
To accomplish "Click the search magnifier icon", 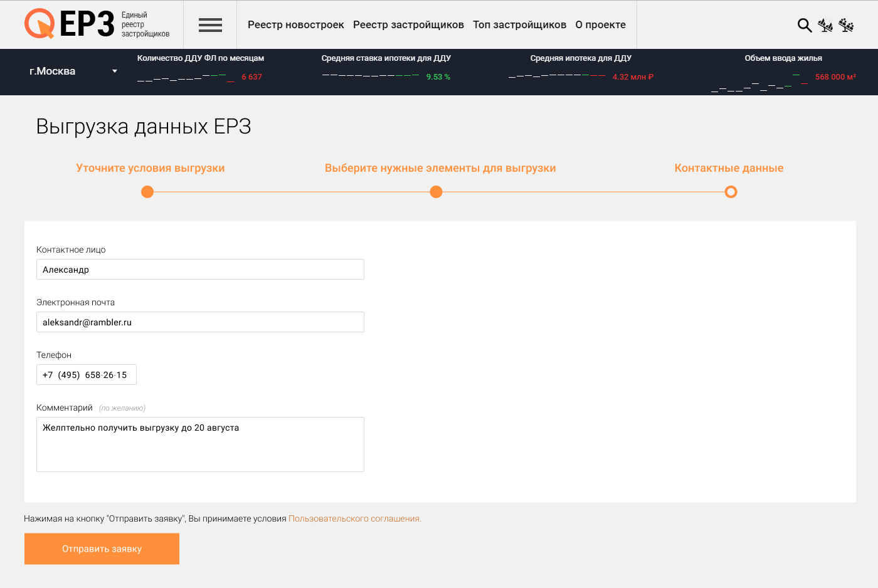I will (x=804, y=25).
